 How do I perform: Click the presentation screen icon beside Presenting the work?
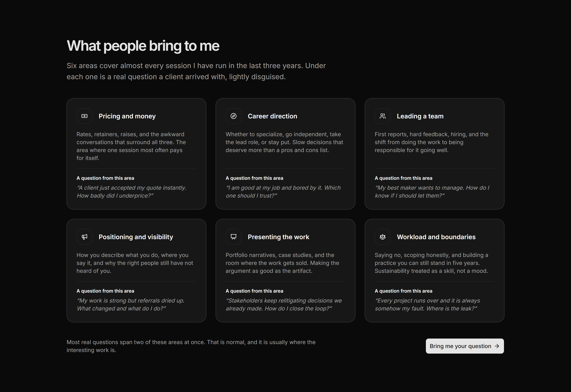(233, 237)
